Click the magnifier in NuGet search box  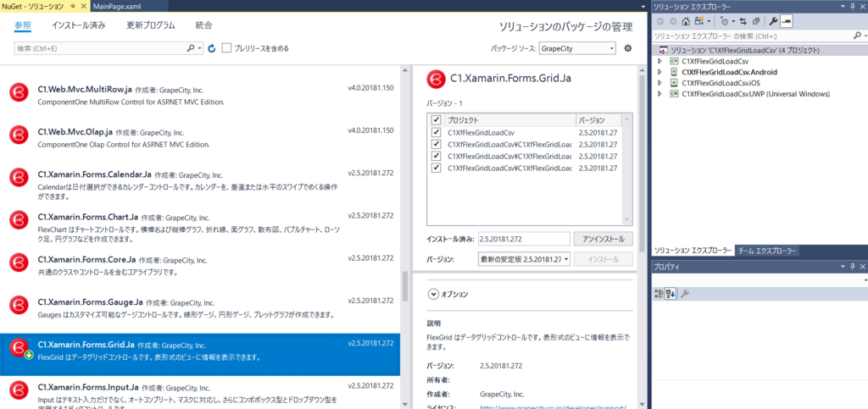click(192, 48)
